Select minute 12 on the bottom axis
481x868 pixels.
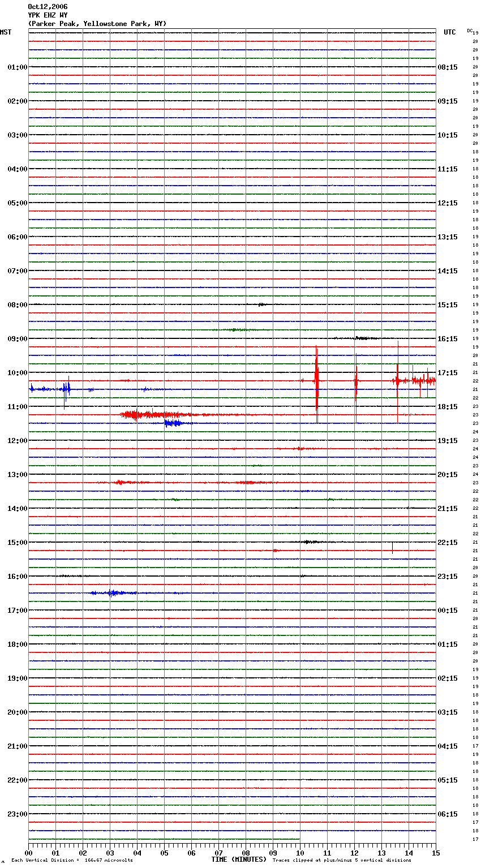[354, 852]
